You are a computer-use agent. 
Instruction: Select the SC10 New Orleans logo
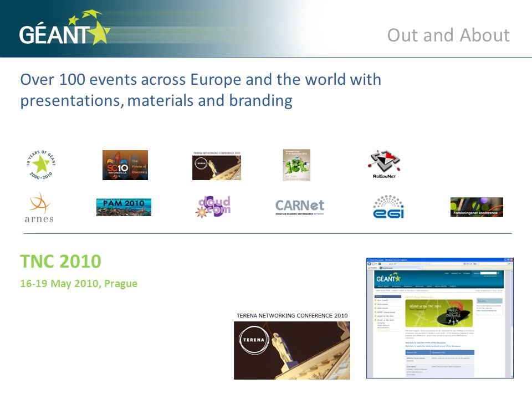125,165
